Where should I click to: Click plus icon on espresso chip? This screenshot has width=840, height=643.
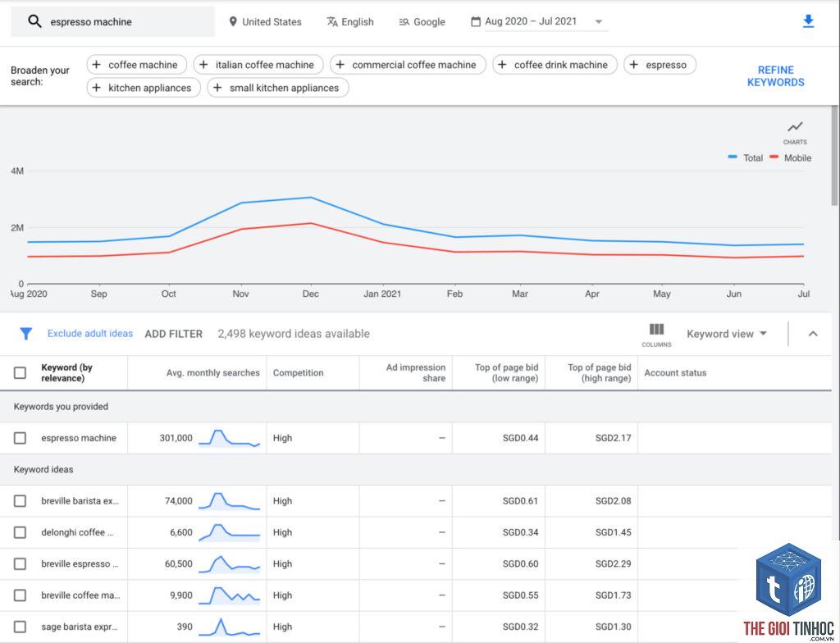[634, 65]
